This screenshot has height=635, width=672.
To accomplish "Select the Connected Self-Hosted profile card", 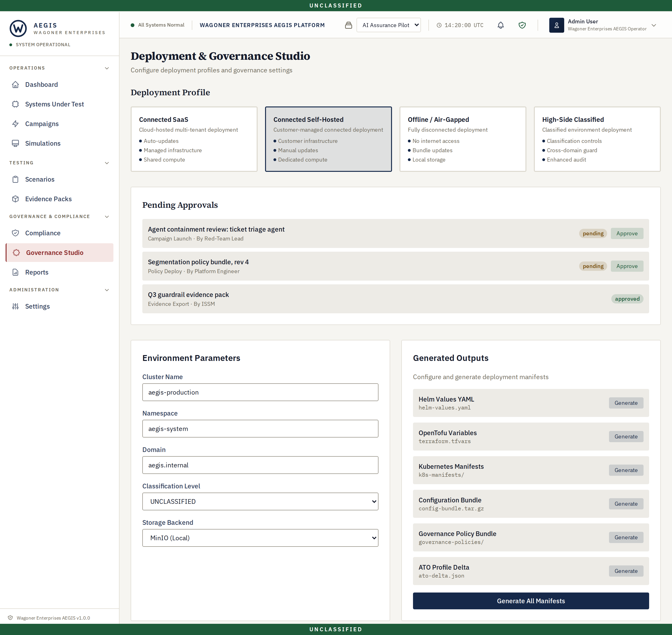I will 328,139.
